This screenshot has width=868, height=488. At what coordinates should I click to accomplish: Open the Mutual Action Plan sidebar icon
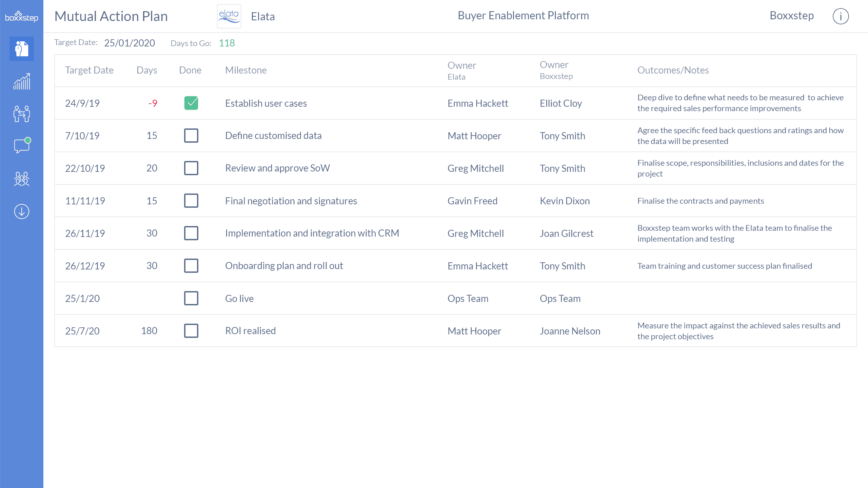[x=22, y=49]
